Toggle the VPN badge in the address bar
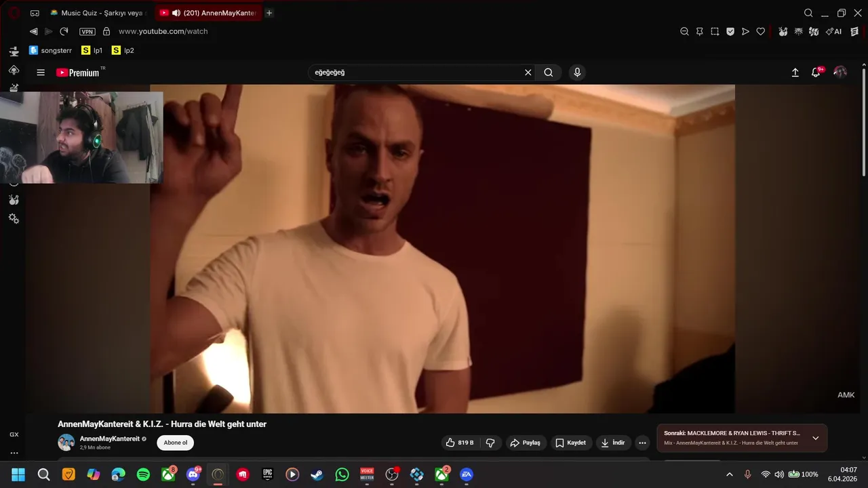 click(87, 32)
